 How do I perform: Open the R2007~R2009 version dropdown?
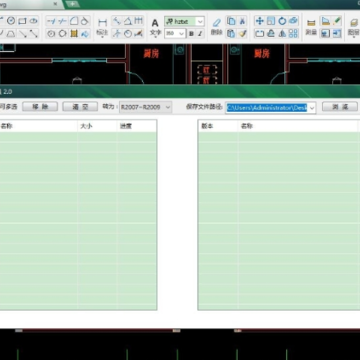pyautogui.click(x=145, y=107)
